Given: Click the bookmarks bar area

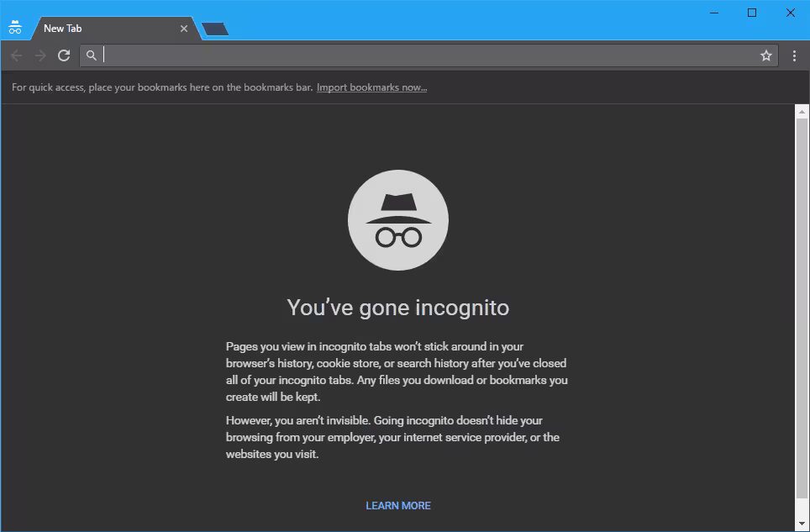Looking at the screenshot, I should point(588,87).
